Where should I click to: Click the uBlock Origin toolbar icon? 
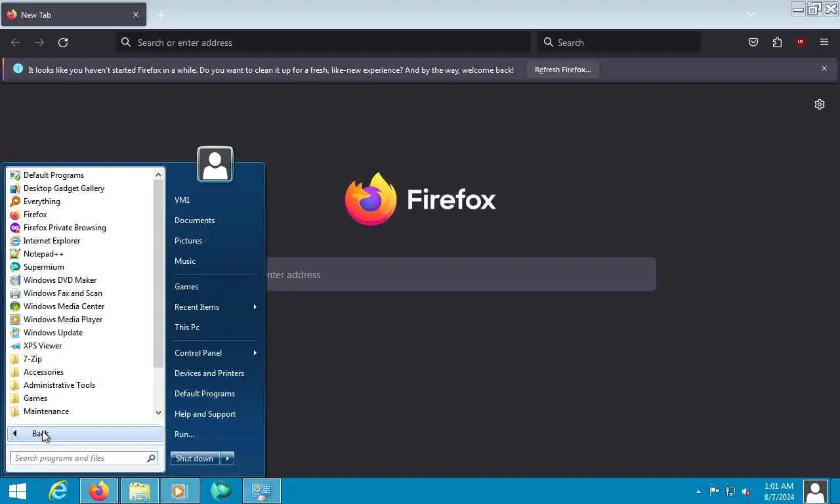point(800,43)
